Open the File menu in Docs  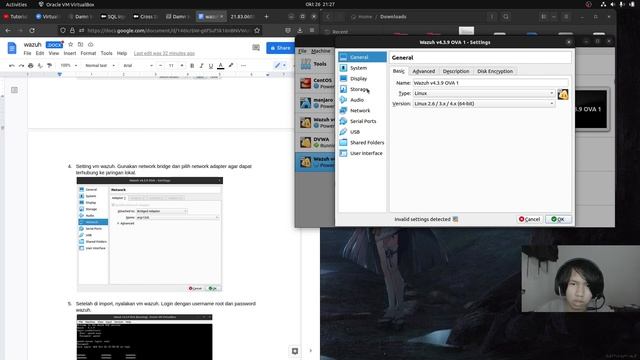pyautogui.click(x=27, y=53)
